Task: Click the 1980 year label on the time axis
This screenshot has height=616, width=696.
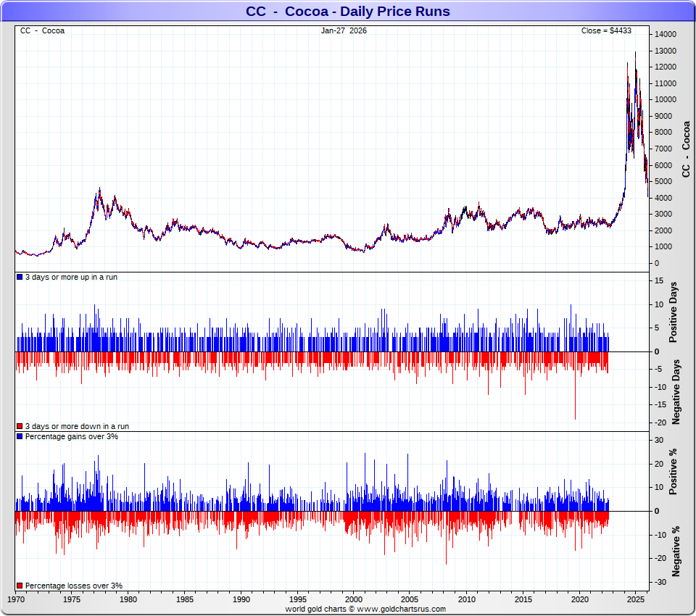Action: [x=128, y=599]
